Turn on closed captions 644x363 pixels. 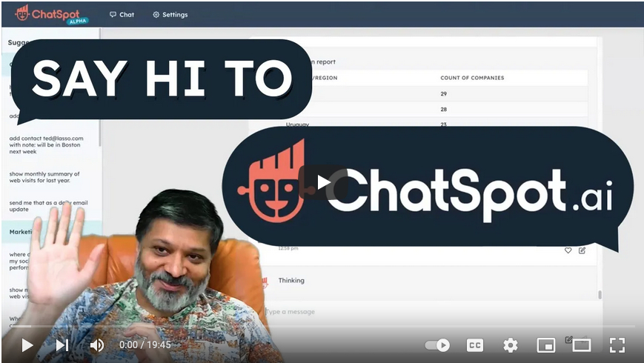tap(475, 345)
